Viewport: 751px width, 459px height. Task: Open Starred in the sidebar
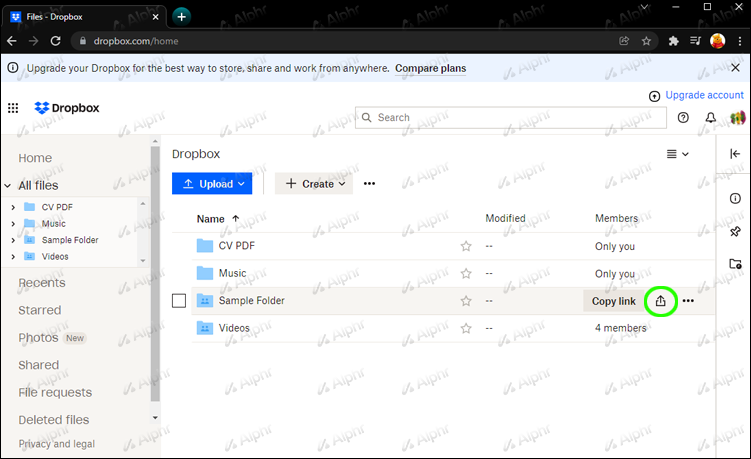(39, 310)
